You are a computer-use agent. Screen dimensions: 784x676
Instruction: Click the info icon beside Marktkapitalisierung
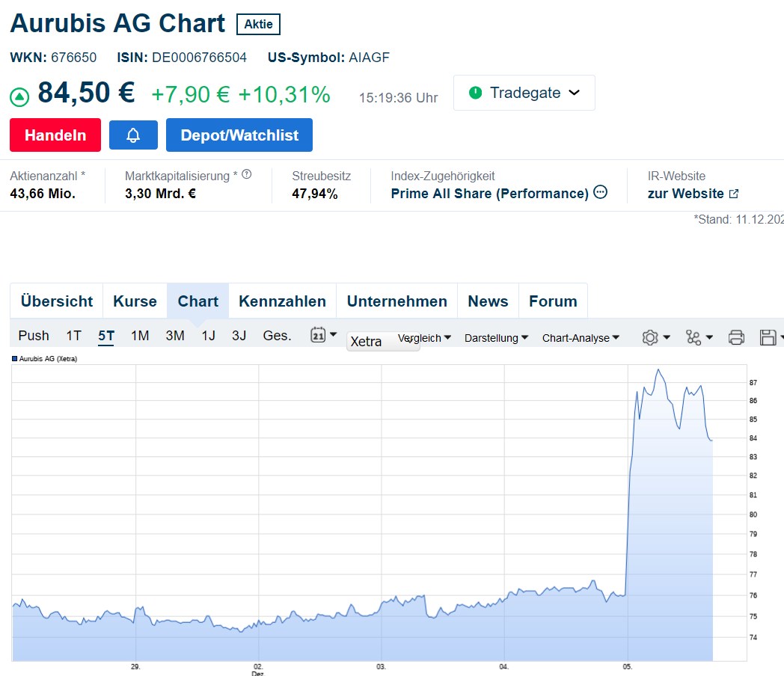click(x=247, y=175)
